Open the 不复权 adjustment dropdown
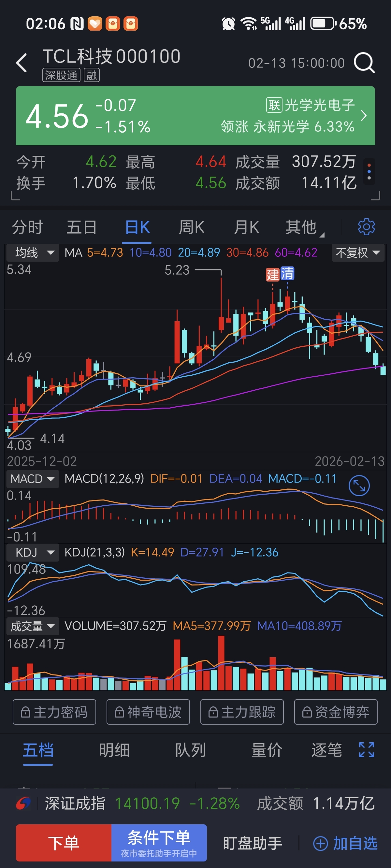Viewport: 391px width, 868px height. [x=358, y=253]
